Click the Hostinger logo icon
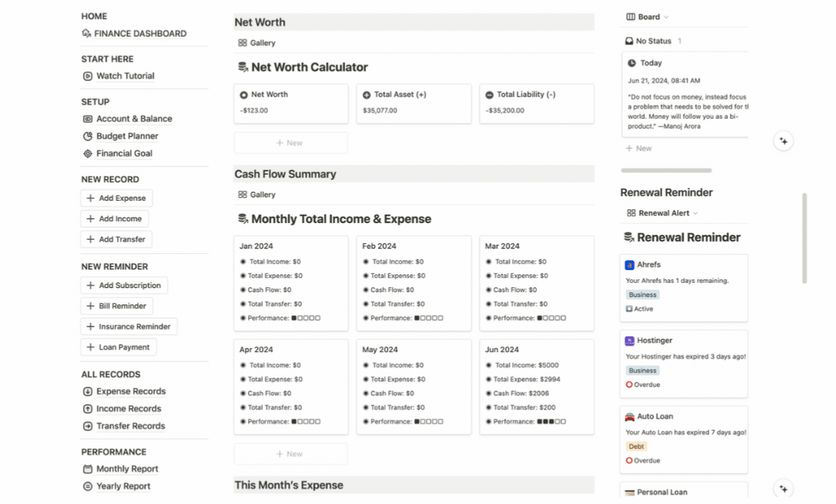836x504 pixels. point(629,341)
